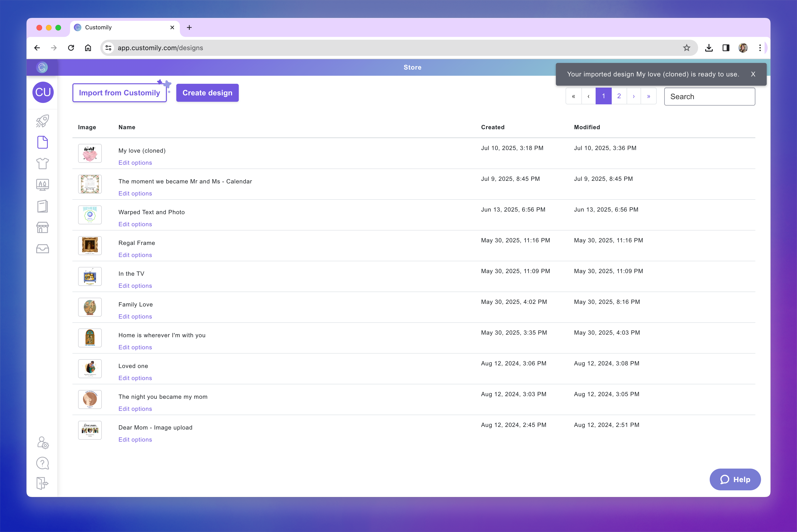797x532 pixels.
Task: Go to next page using single arrow
Action: click(x=633, y=96)
